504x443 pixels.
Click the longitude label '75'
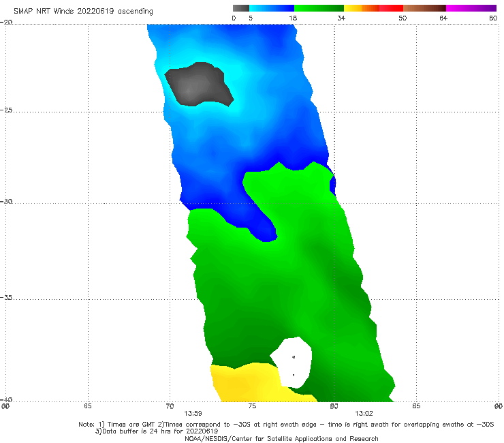(252, 406)
